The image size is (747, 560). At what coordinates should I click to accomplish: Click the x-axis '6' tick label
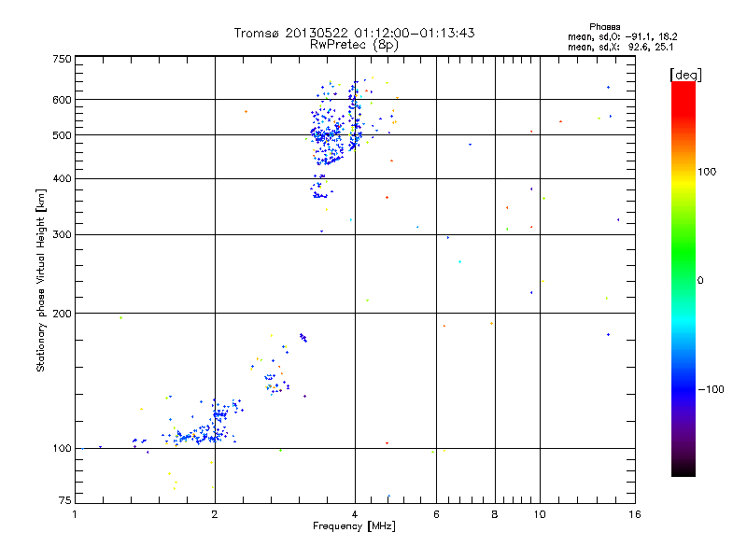pyautogui.click(x=436, y=514)
